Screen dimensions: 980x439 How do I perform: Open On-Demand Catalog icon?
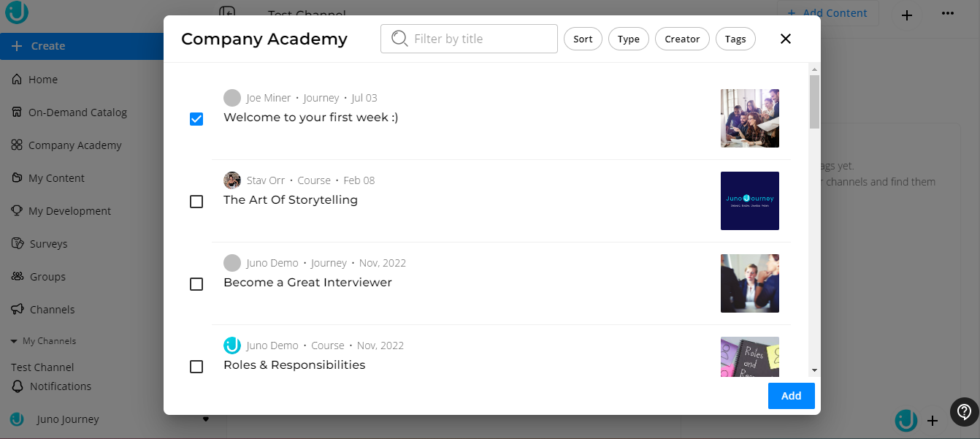coord(17,112)
